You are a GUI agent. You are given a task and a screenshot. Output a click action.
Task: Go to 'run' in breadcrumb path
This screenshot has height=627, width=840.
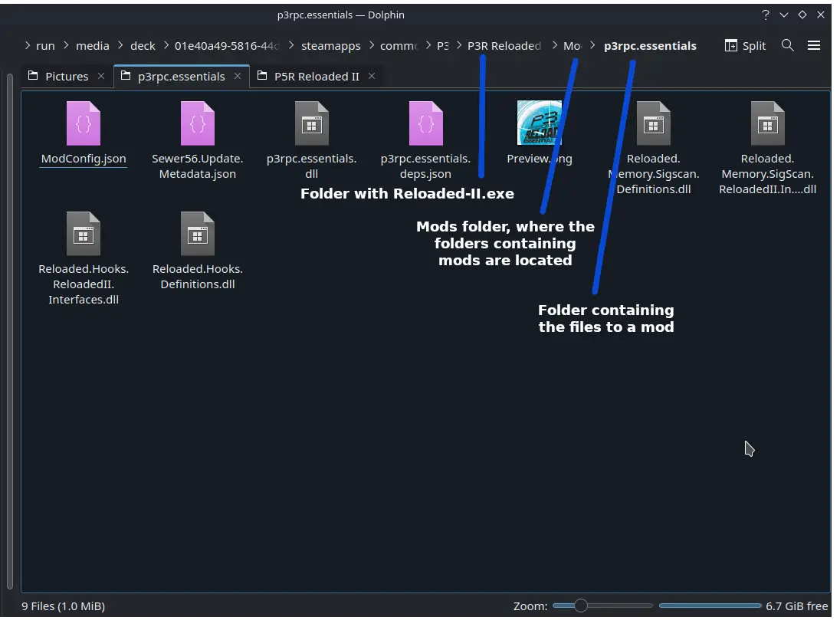coord(45,45)
